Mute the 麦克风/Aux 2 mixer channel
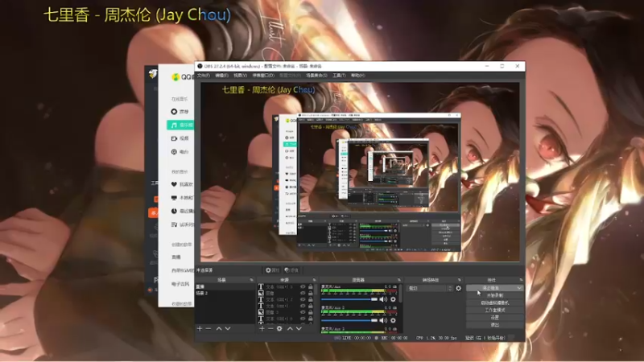This screenshot has width=644, height=362. tap(383, 320)
